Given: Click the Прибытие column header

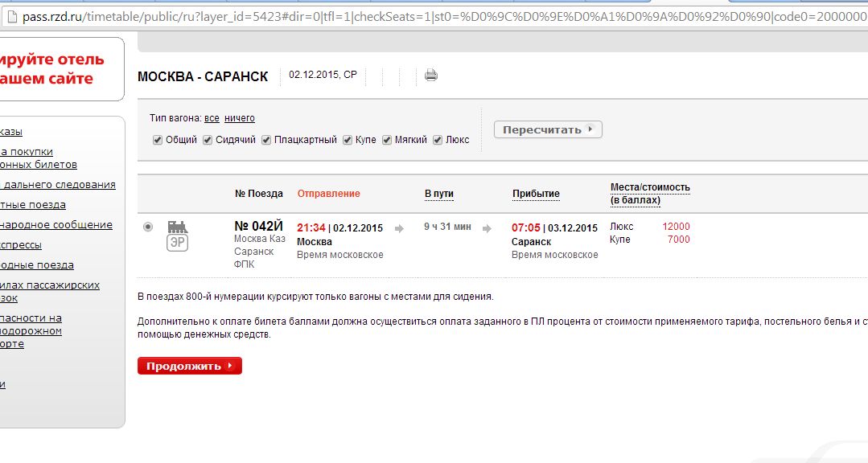Looking at the screenshot, I should 536,194.
